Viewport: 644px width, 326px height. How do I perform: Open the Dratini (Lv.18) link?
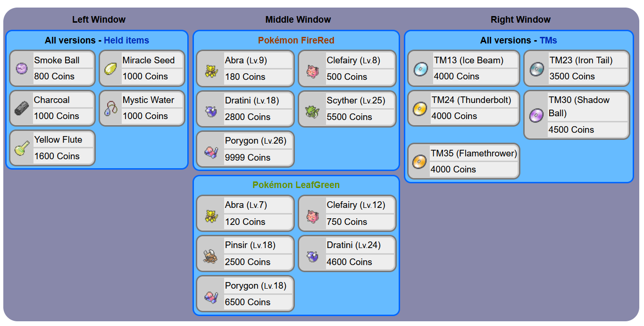[252, 100]
